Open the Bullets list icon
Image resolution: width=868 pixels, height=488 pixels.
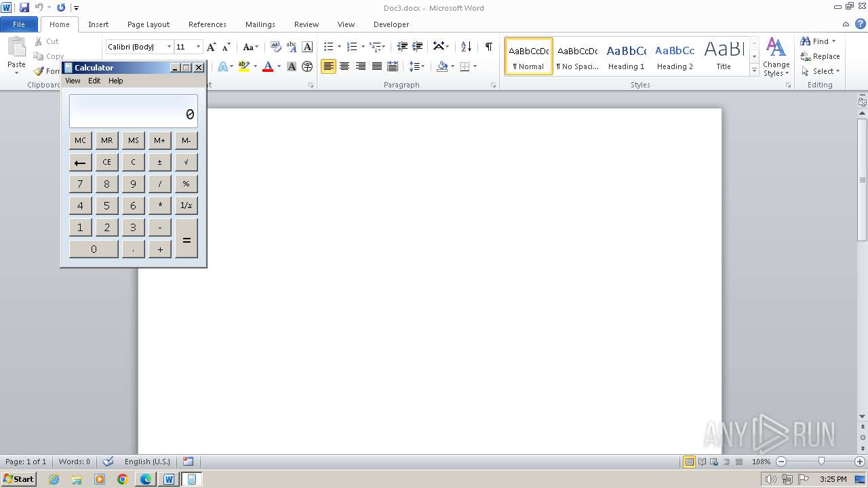tap(328, 47)
